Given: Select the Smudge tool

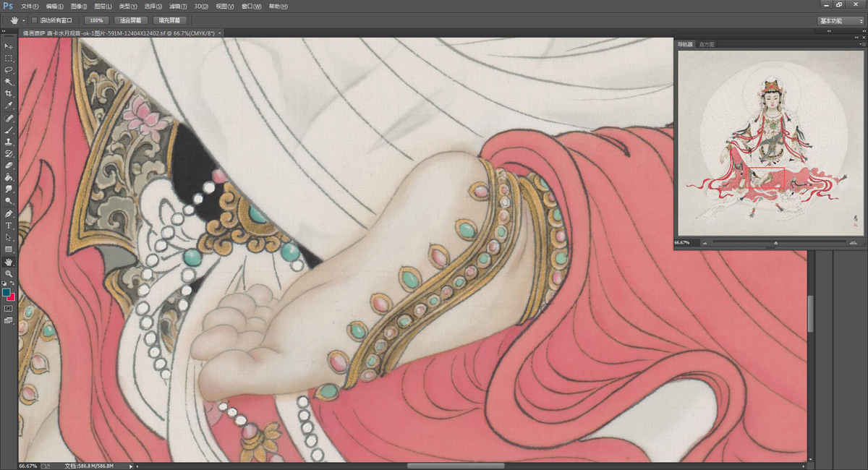Looking at the screenshot, I should (9, 189).
